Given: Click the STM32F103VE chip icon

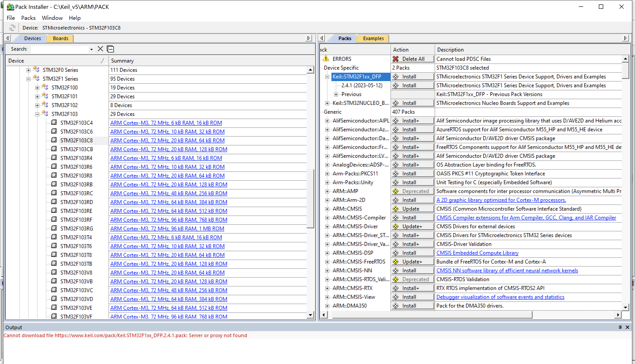Looking at the screenshot, I should (x=54, y=307).
